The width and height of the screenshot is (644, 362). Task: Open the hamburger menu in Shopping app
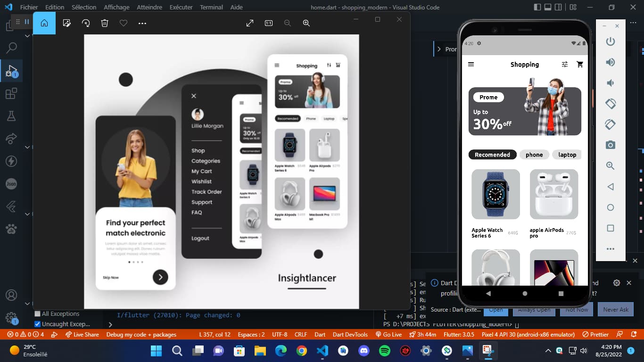(471, 65)
